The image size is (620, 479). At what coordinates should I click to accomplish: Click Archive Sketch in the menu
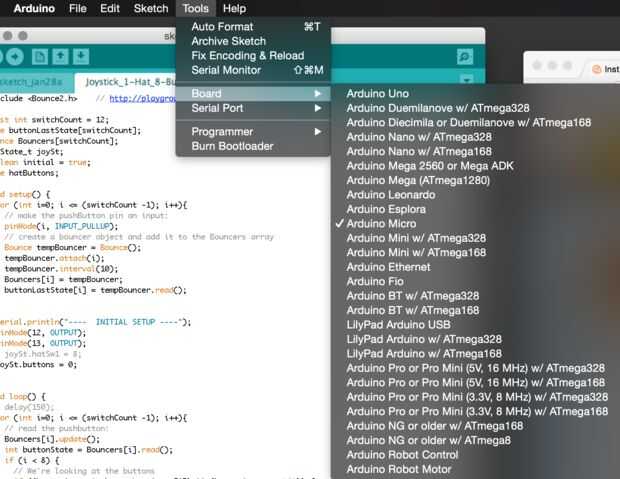(x=228, y=41)
